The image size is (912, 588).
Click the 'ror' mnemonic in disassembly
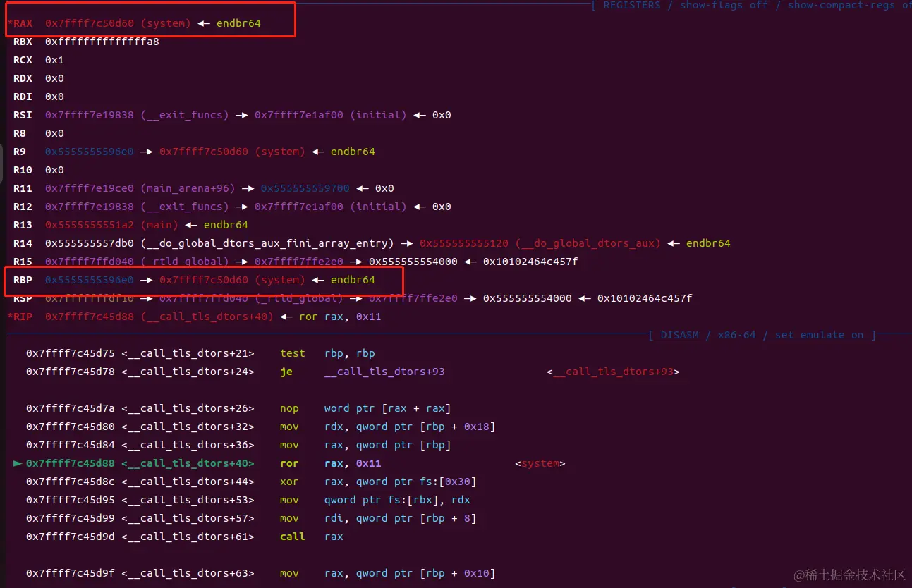pyautogui.click(x=289, y=463)
